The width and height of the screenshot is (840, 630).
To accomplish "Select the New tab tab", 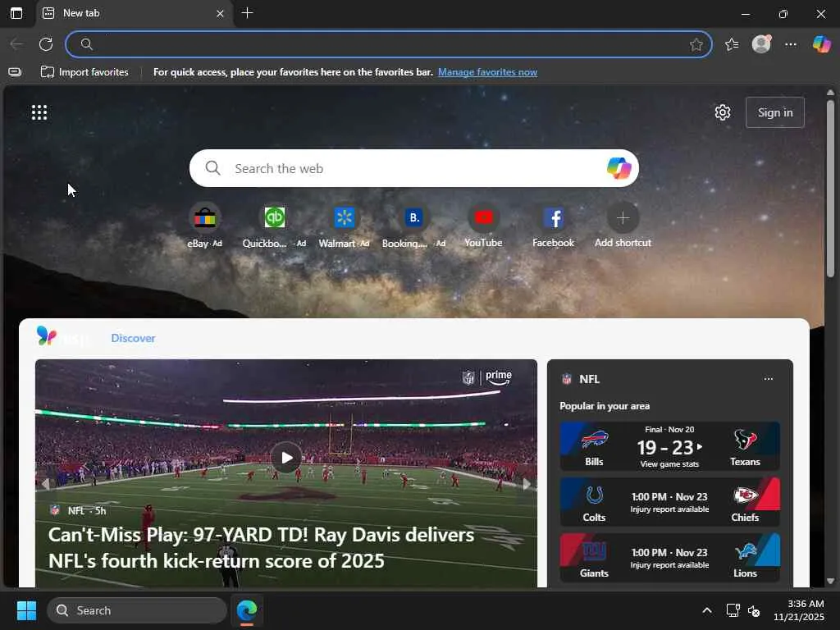I will point(134,13).
